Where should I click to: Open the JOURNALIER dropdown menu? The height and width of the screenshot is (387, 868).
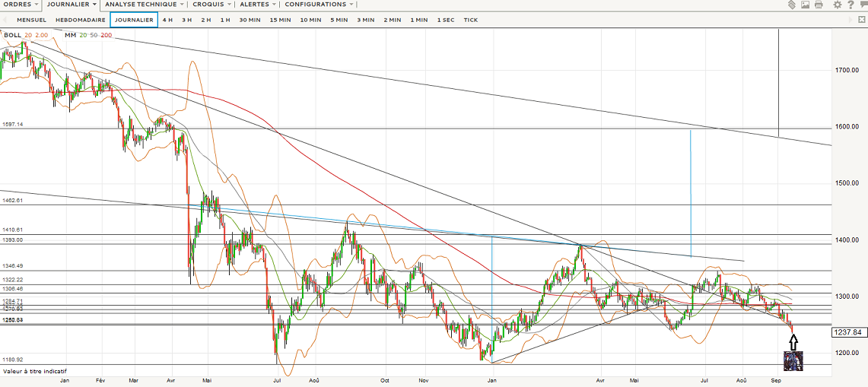coord(72,5)
